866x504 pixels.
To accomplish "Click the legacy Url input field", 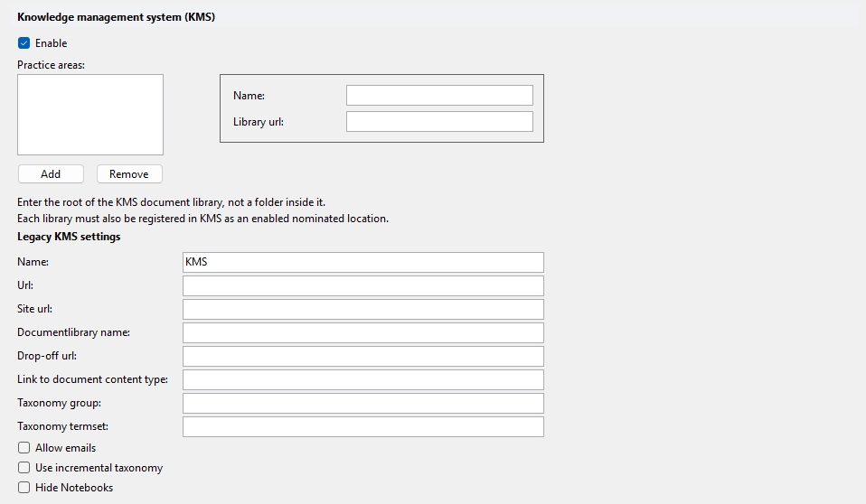I will point(363,286).
